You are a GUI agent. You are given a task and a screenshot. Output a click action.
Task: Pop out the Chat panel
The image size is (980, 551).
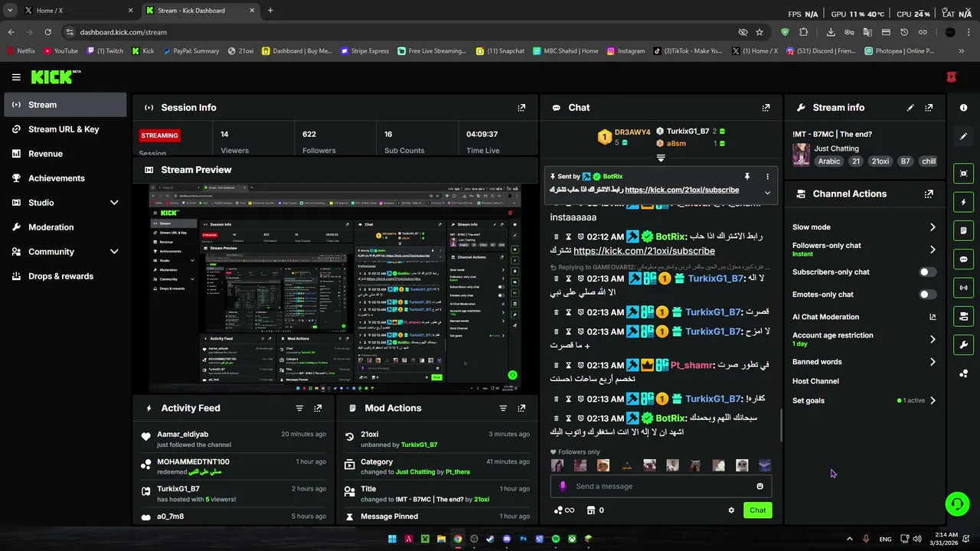tap(766, 108)
